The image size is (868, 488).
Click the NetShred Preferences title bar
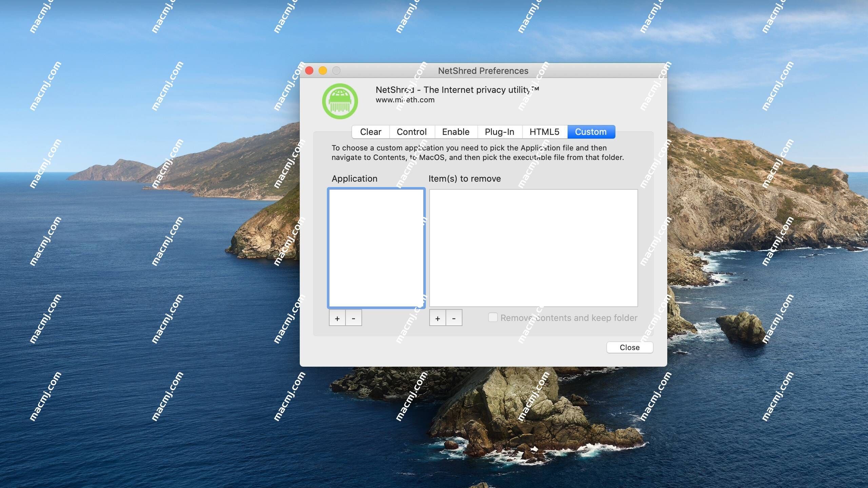point(483,70)
